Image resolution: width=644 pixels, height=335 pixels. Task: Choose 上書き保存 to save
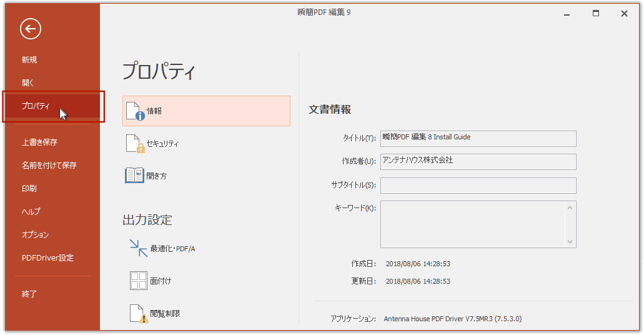click(39, 142)
